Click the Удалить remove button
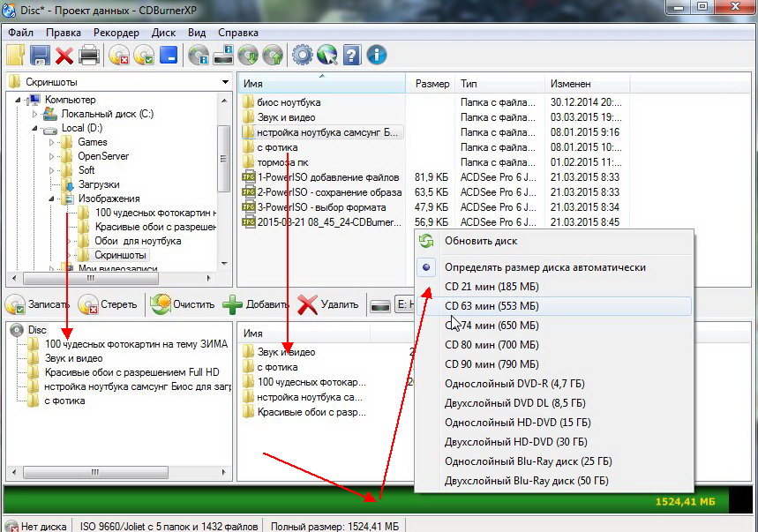The width and height of the screenshot is (758, 532). 328,305
